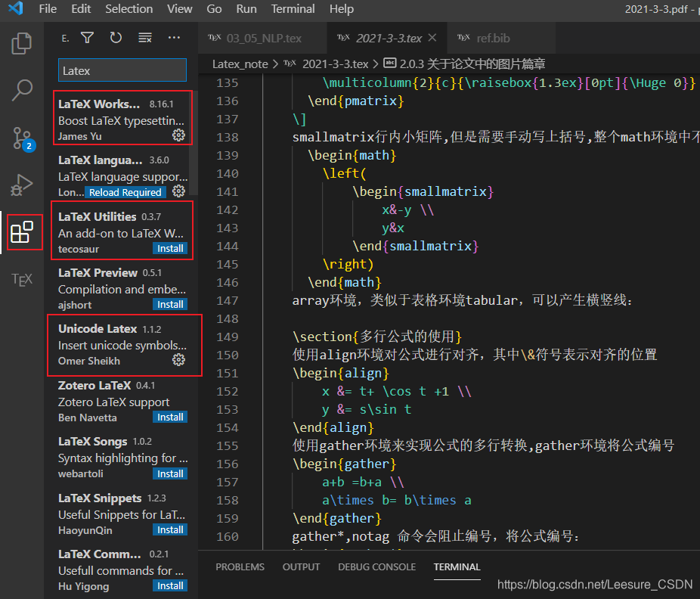The height and width of the screenshot is (599, 700).
Task: Switch to 03_05_NLP.tex editor tab
Action: point(262,38)
